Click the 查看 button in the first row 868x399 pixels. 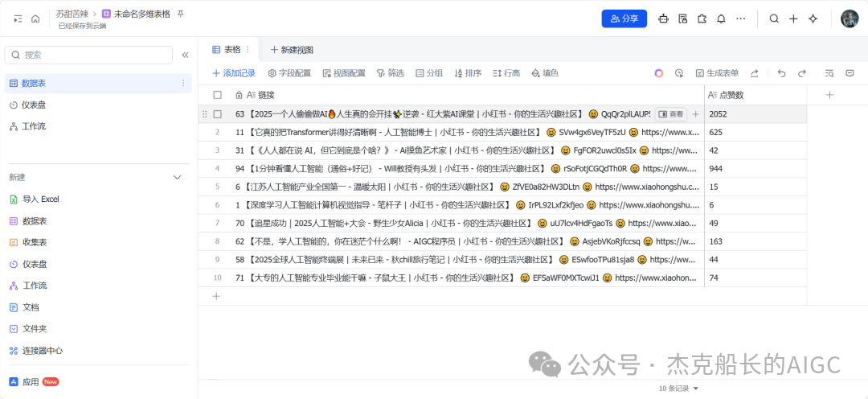(x=671, y=114)
